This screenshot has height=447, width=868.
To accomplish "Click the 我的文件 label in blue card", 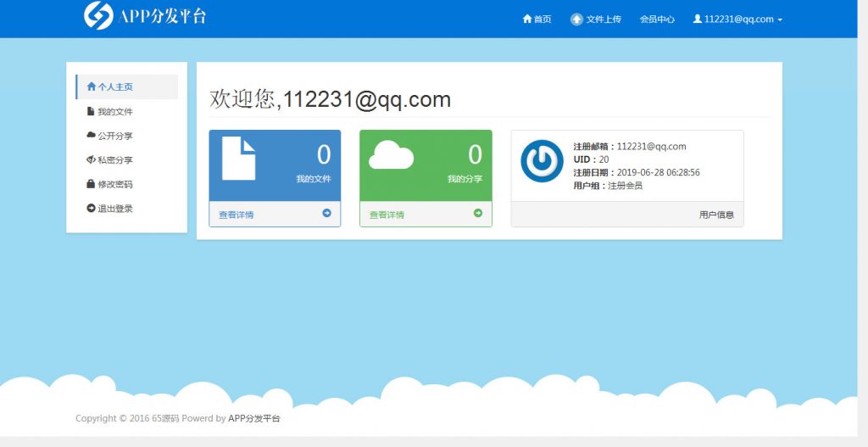I will (314, 179).
